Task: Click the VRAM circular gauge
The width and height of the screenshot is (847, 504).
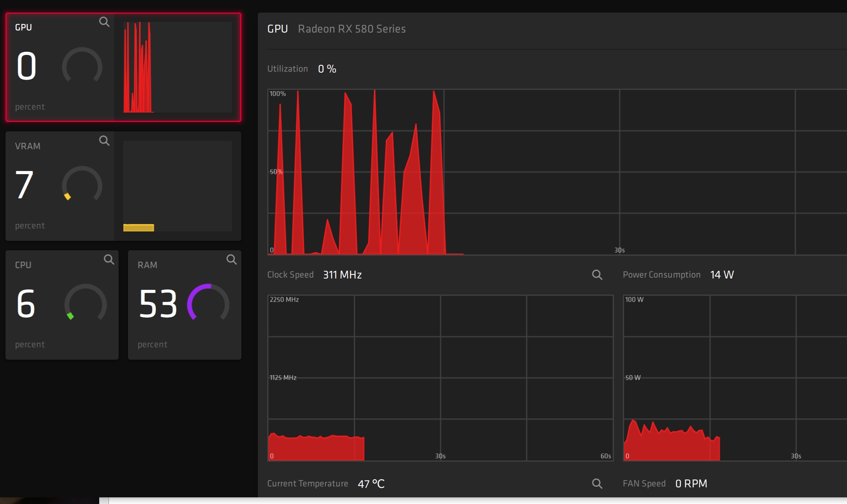Action: click(x=82, y=184)
